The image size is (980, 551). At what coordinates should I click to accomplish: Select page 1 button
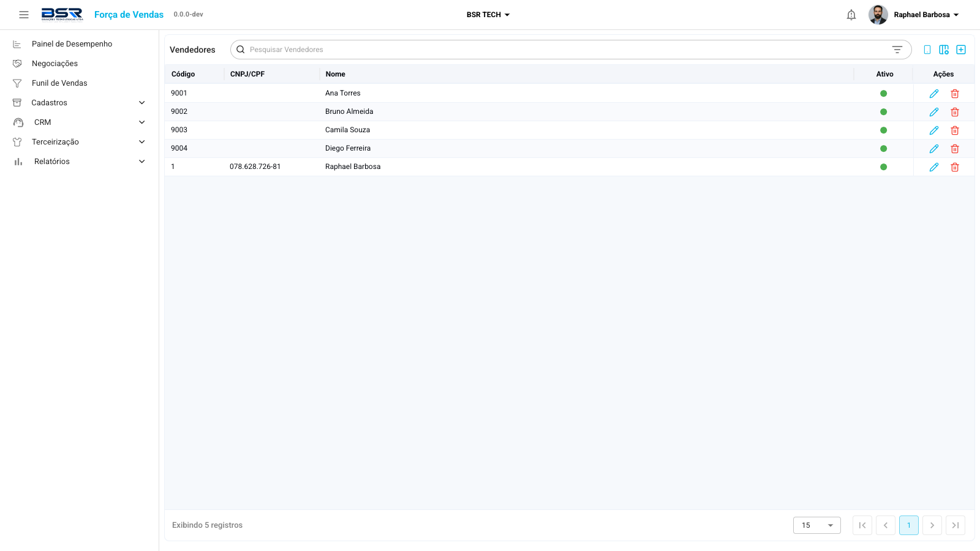[909, 525]
